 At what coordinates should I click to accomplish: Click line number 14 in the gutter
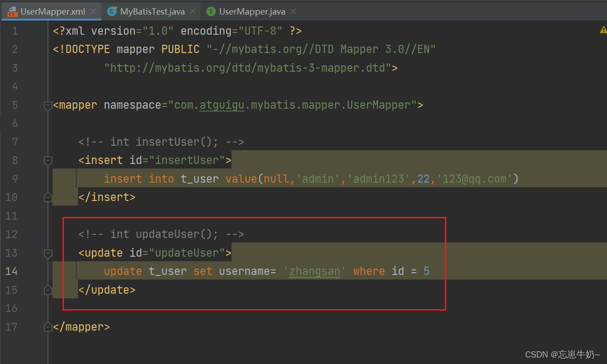tap(11, 271)
